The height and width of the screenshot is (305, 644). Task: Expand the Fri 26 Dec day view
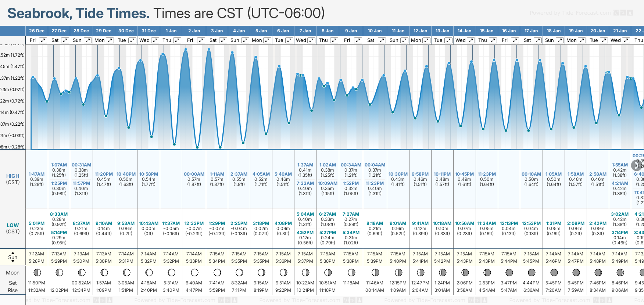43,40
